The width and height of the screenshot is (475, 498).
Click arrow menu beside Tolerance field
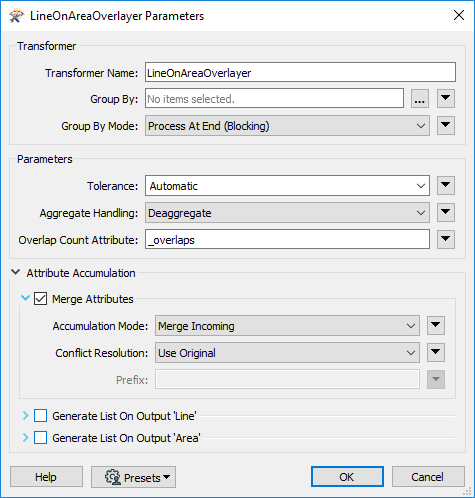(x=446, y=186)
